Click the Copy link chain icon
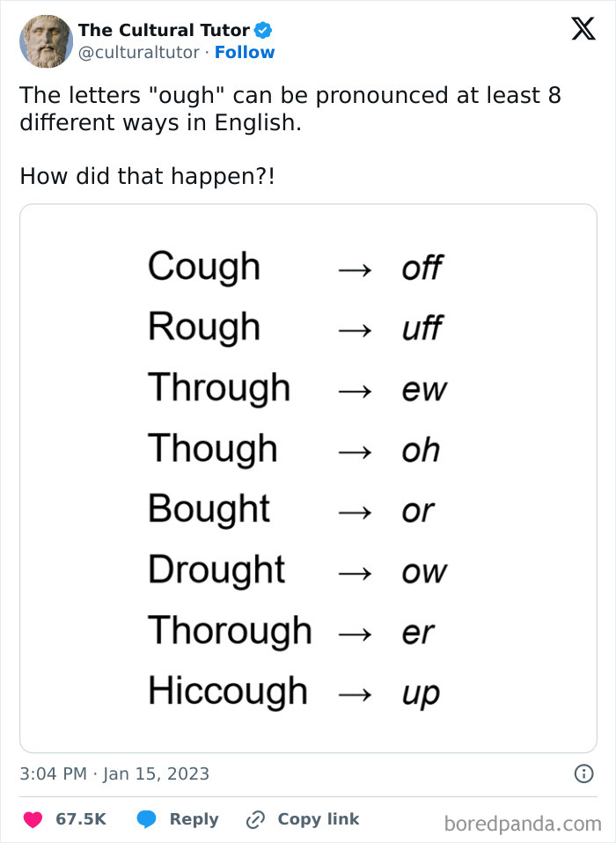Viewport: 616px width, 843px height. click(x=254, y=819)
